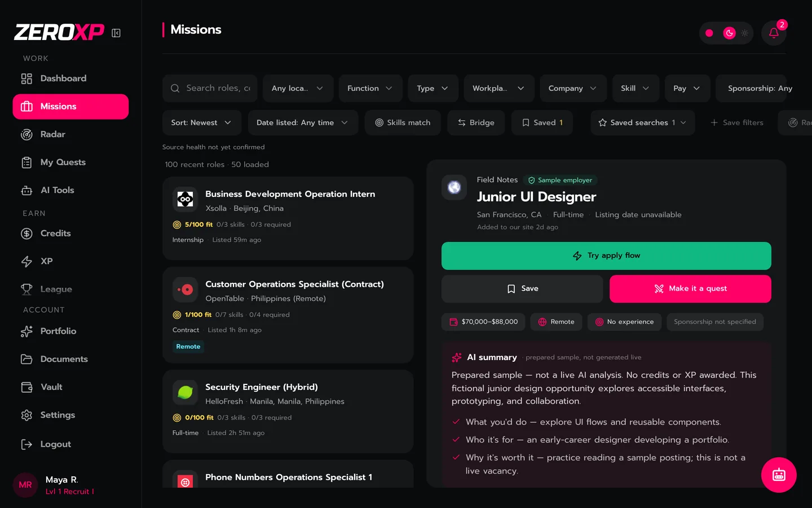Switch to dark theme moon toggle
Viewport: 812px width, 508px height.
pyautogui.click(x=729, y=33)
